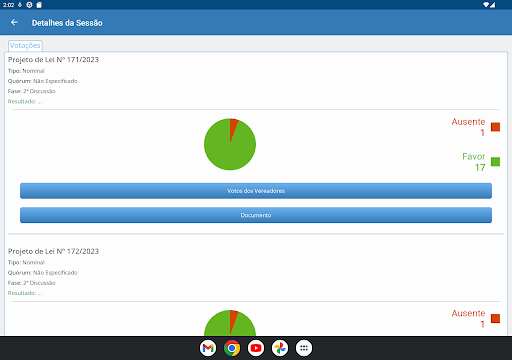The width and height of the screenshot is (512, 360).
Task: Click the Resultado text under Projeto 171/2023
Action: (25, 101)
